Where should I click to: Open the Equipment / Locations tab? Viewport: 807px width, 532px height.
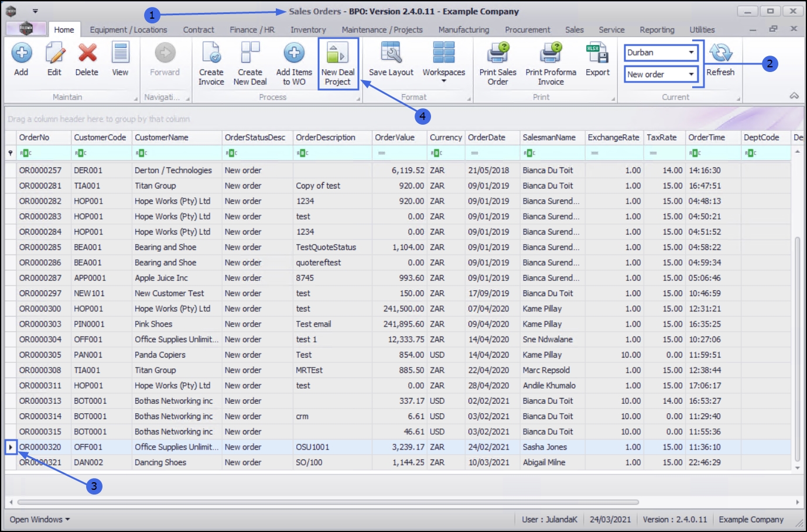click(128, 30)
